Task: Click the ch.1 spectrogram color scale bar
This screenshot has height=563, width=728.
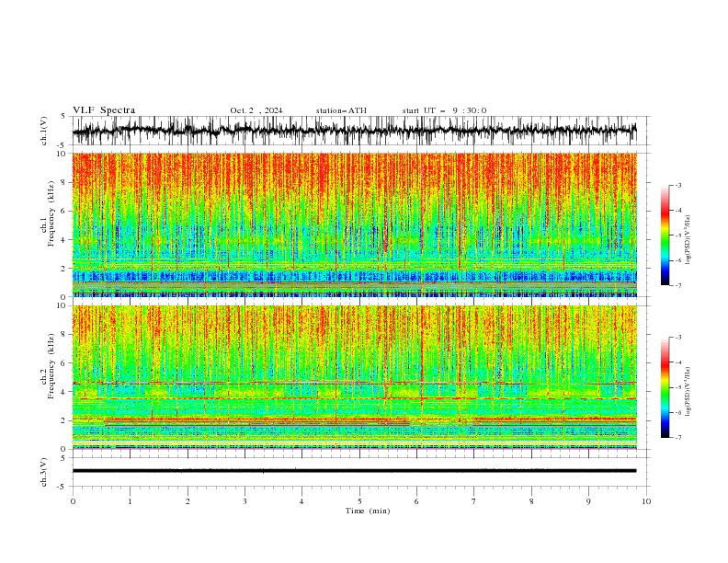Action: tap(665, 236)
